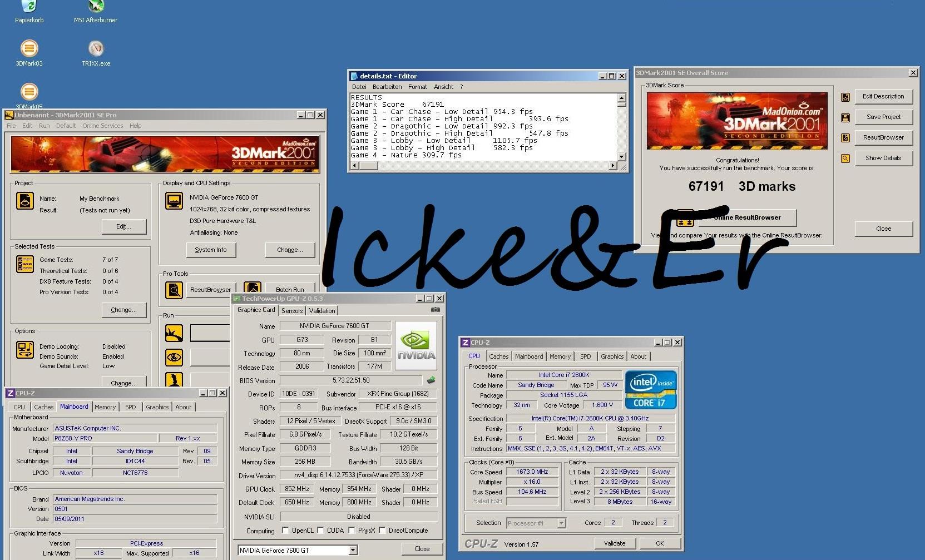The image size is (925, 560).
Task: Click the 'Game 4 - Nature 309.7 fps' line
Action: (x=406, y=155)
